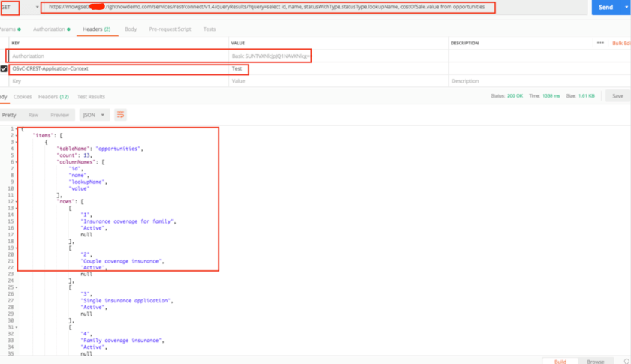The width and height of the screenshot is (631, 364).
Task: Uncheck the OSvC-CREST-Application-Context header checkbox
Action: (x=4, y=68)
